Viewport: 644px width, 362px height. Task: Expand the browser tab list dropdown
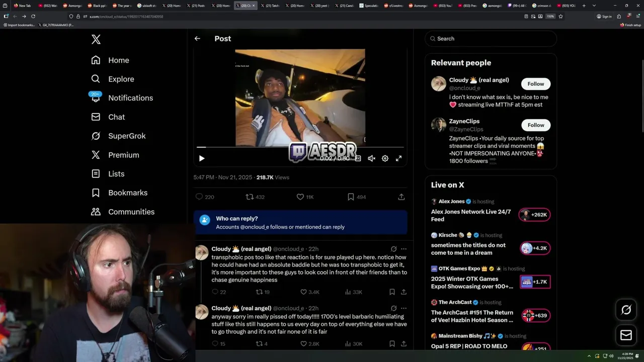[594, 6]
